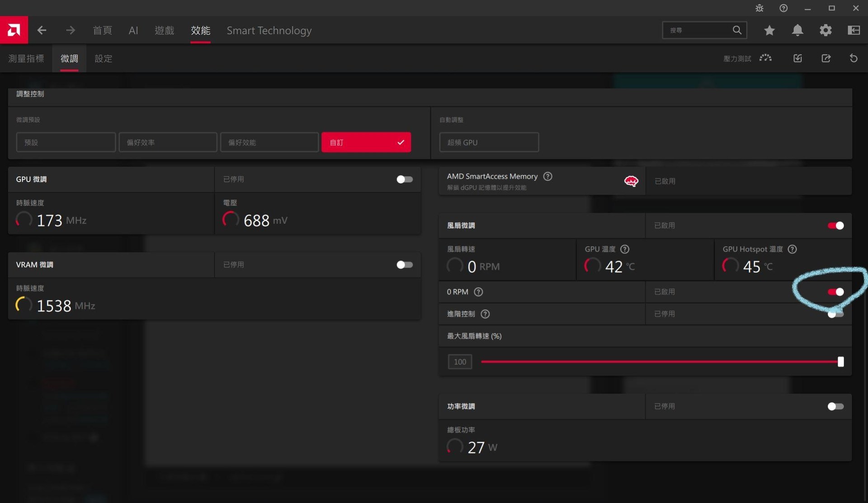Click the AMD SmartAccess Memory brain icon

[631, 180]
